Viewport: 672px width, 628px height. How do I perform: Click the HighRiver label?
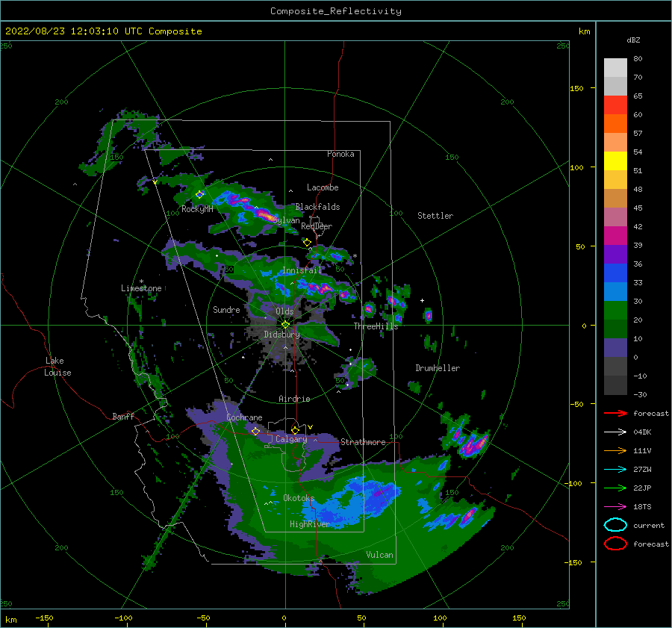click(309, 524)
